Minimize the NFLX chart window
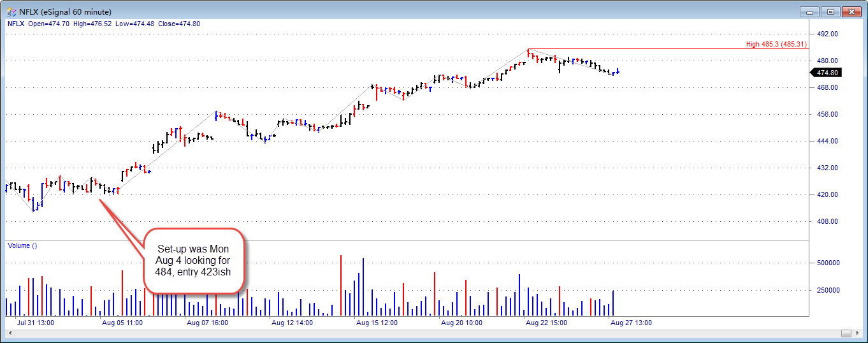Image resolution: width=868 pixels, height=343 pixels. tap(810, 11)
